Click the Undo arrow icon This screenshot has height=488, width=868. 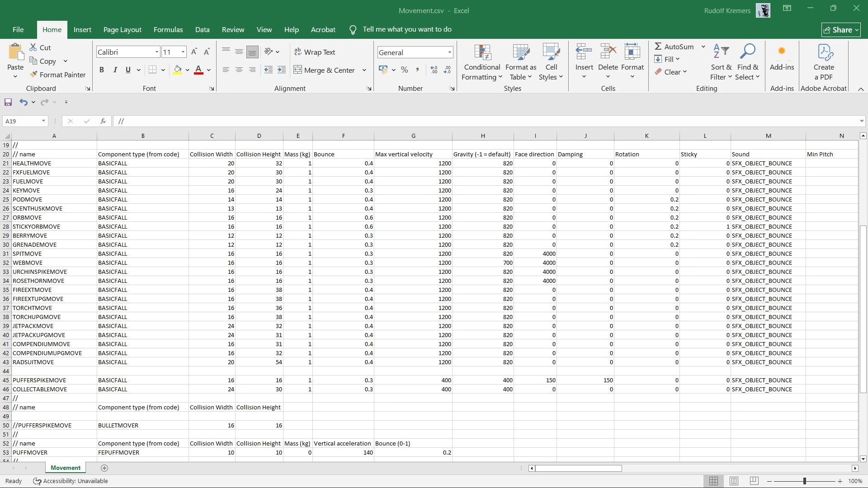pos(23,102)
